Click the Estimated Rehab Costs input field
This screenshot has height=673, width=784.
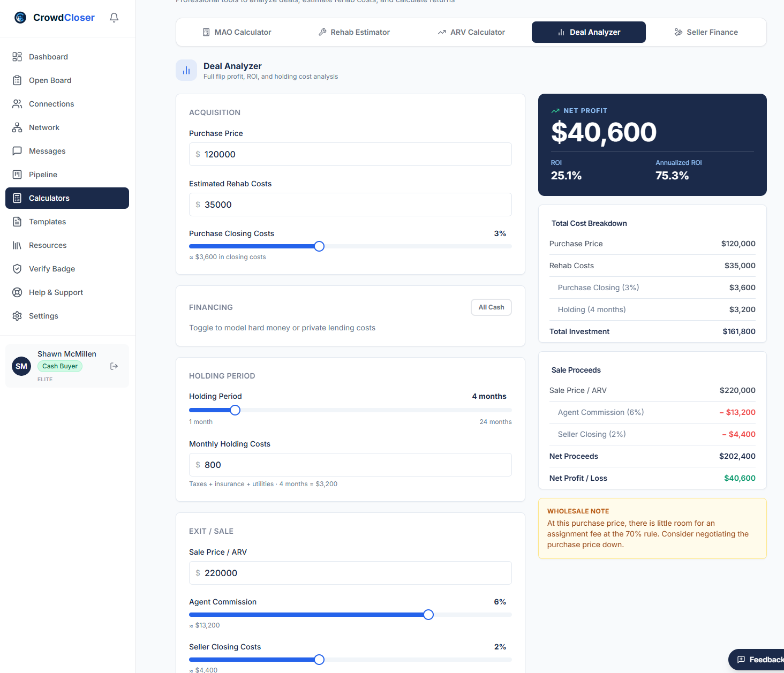coord(350,205)
